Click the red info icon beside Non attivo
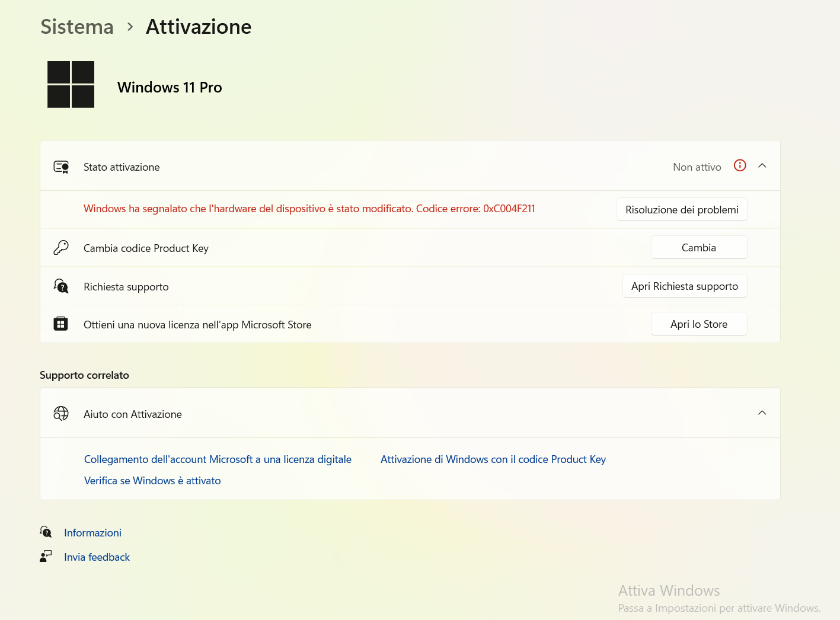Viewport: 840px width, 620px height. click(740, 165)
